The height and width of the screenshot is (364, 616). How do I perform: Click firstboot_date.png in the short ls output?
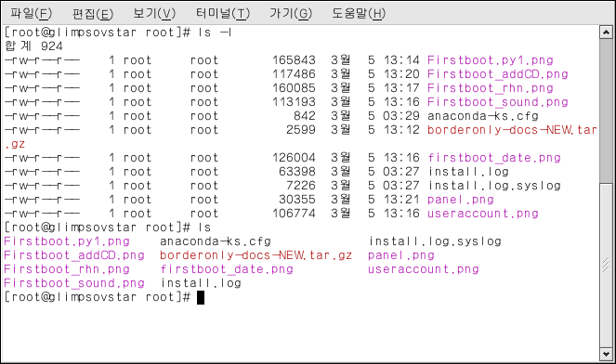coord(227,269)
